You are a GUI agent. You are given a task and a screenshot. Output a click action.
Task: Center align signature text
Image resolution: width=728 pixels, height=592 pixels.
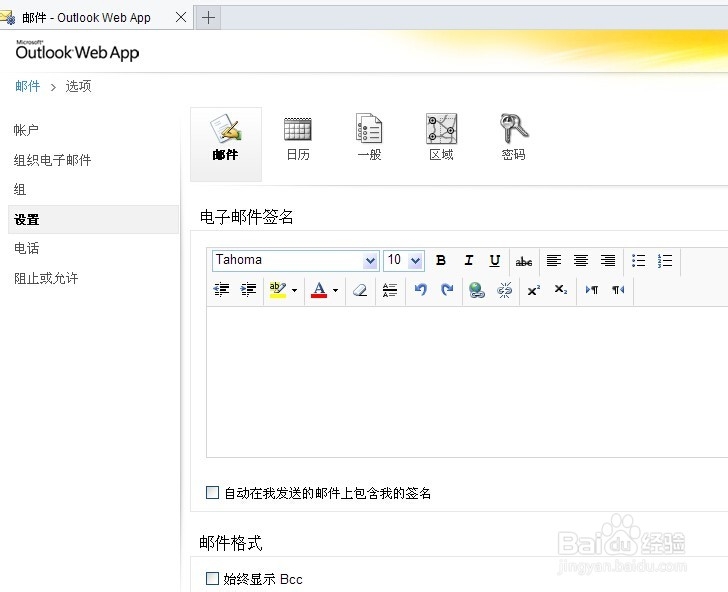pyautogui.click(x=580, y=260)
